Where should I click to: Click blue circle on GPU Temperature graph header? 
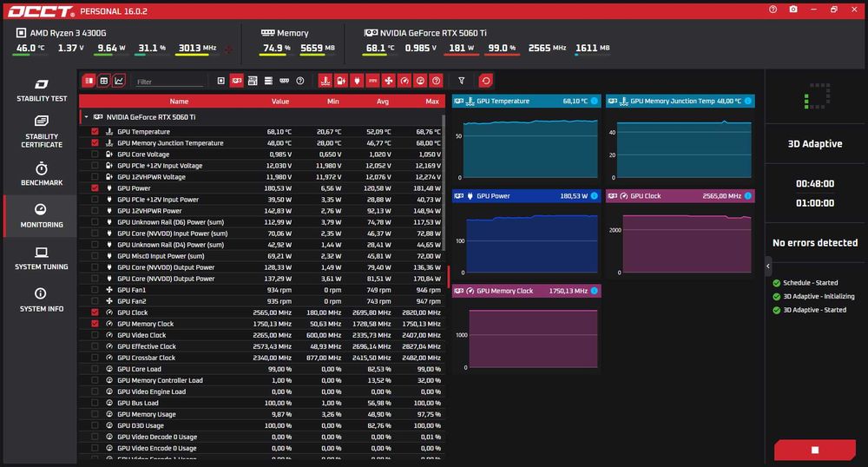coord(594,101)
